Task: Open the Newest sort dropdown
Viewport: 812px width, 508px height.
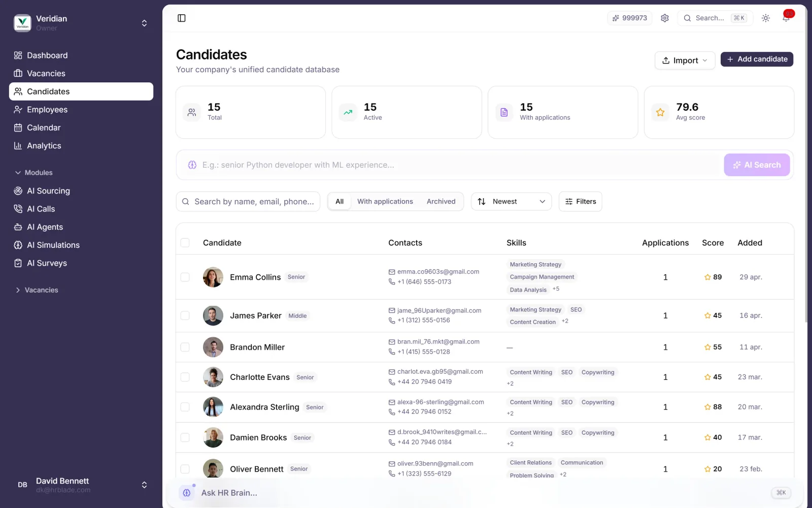Action: tap(511, 202)
